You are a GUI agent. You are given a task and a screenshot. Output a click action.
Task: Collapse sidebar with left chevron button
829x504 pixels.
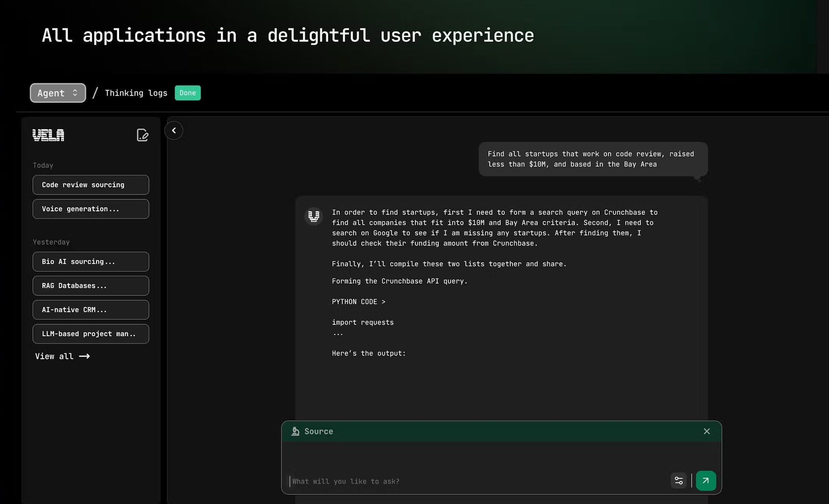click(173, 130)
